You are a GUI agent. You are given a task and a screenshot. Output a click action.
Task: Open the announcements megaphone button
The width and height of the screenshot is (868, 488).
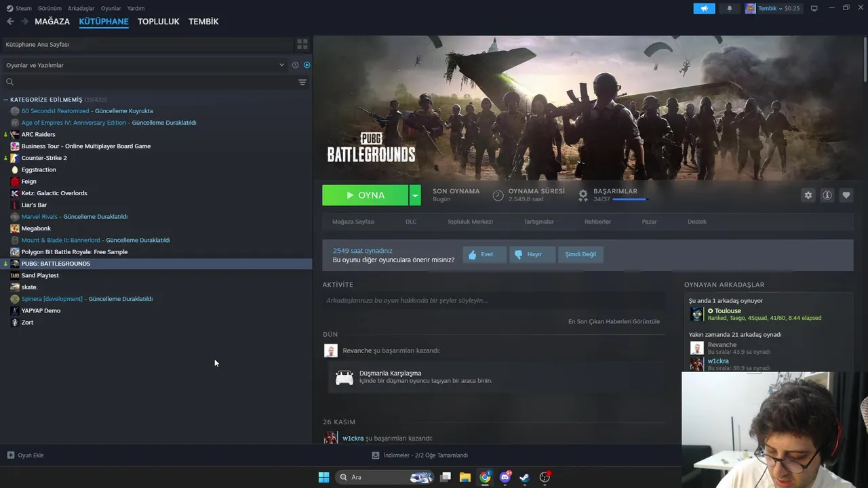(x=704, y=8)
